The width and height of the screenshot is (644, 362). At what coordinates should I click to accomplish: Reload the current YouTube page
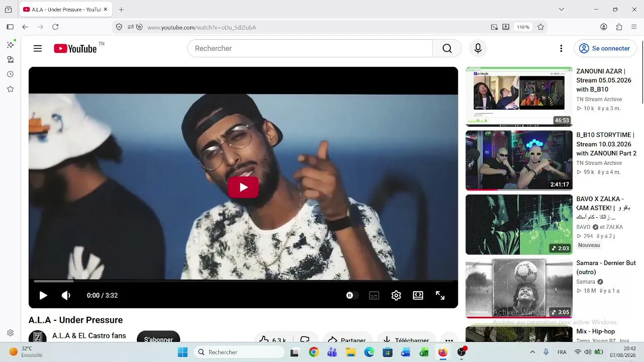pos(55,27)
